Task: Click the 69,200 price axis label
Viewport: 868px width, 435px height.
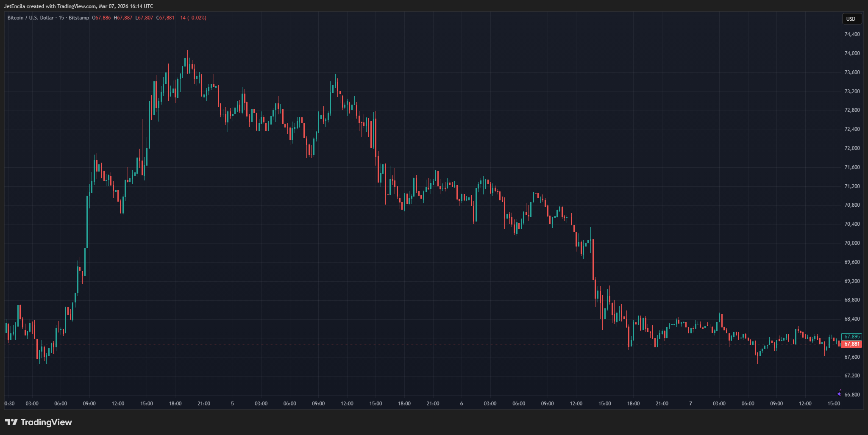Action: pyautogui.click(x=852, y=281)
